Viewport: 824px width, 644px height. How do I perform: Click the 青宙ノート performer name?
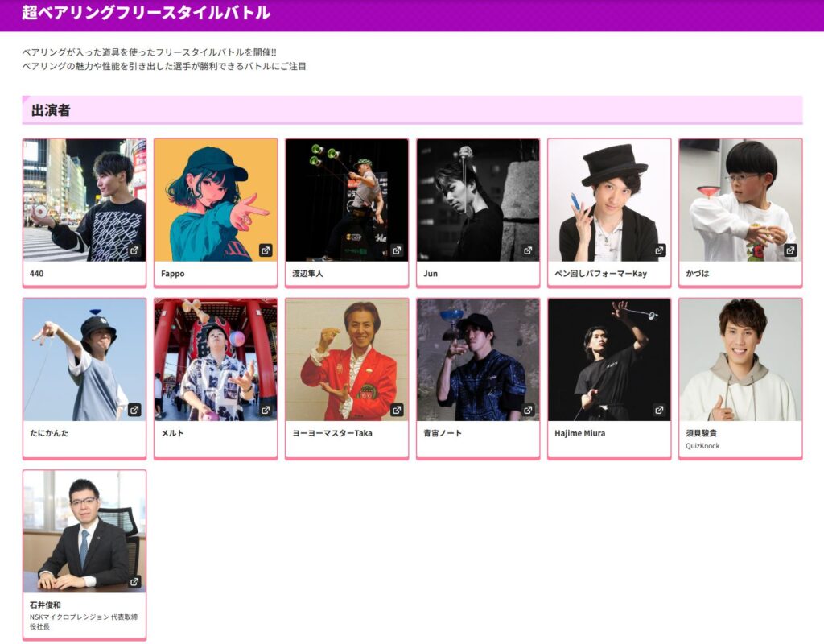tap(443, 433)
